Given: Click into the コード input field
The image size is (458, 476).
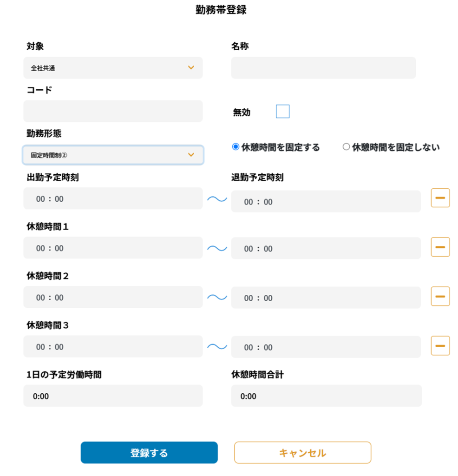Looking at the screenshot, I should 113,111.
